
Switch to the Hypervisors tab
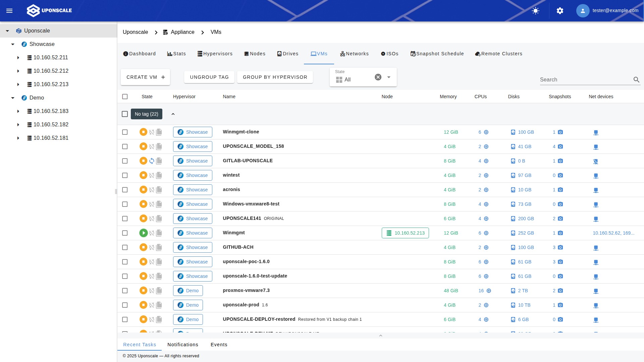(215, 54)
